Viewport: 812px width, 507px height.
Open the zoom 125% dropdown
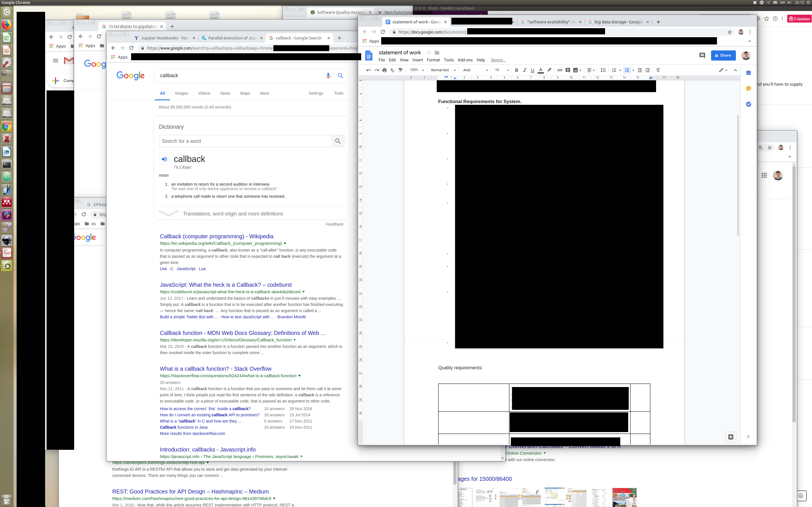417,70
